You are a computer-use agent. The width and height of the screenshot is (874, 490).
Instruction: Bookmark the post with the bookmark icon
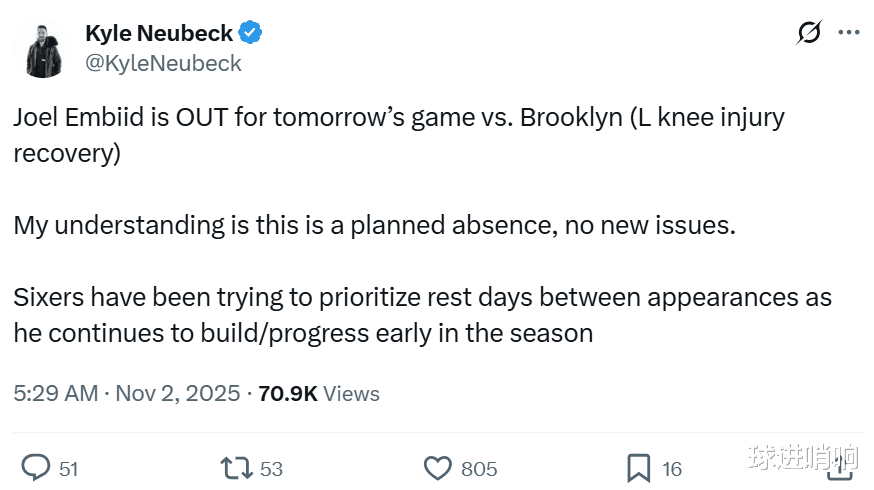tap(638, 467)
